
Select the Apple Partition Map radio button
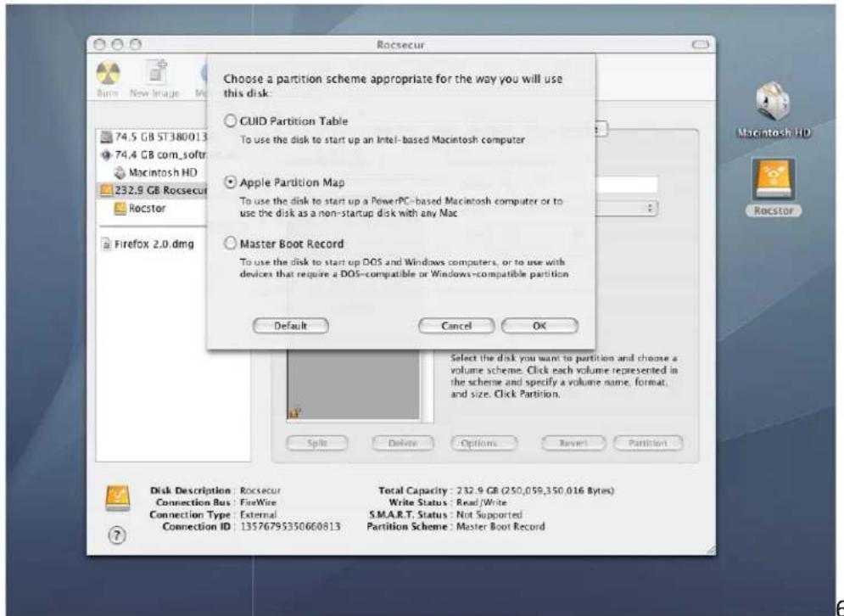point(231,182)
